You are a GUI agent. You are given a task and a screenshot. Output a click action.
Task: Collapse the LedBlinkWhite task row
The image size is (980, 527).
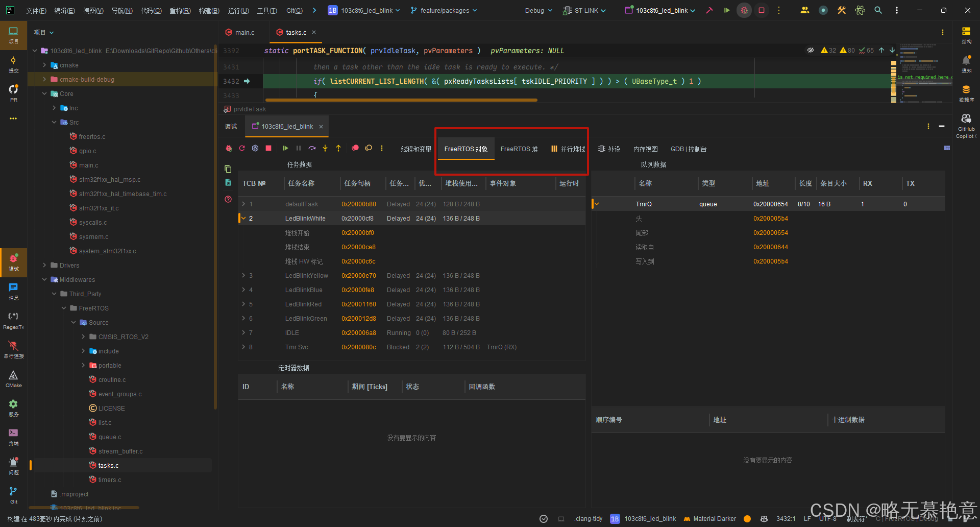243,218
